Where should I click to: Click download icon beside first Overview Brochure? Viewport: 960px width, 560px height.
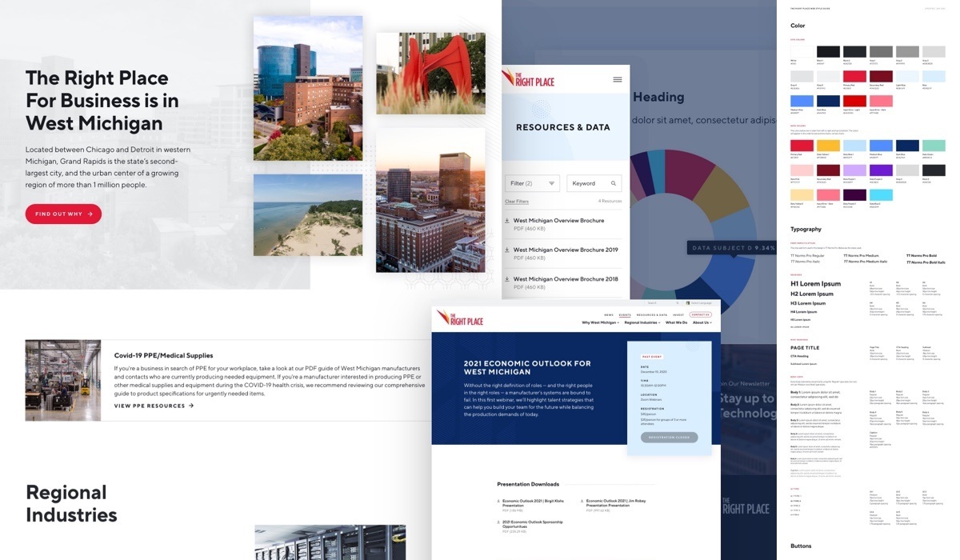[507, 221]
